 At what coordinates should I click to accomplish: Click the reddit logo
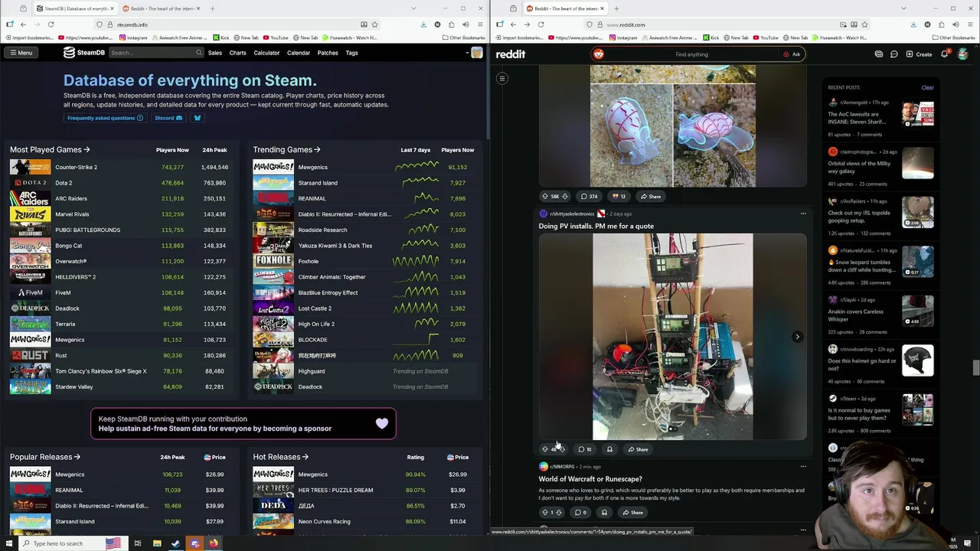[511, 54]
